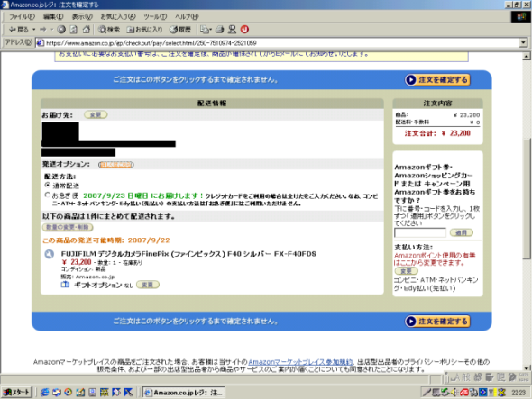Click the 適用 button for gift code

461,232
